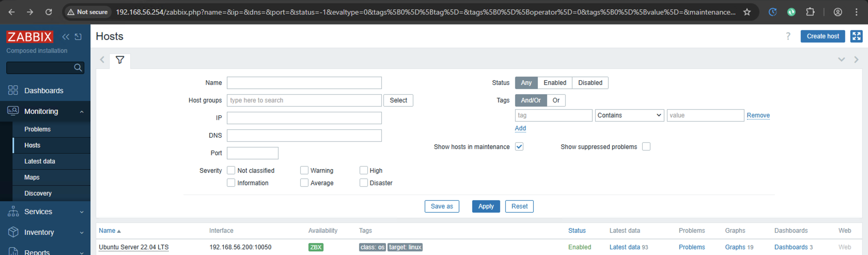The image size is (868, 255).
Task: Check the Information severity checkbox
Action: [x=231, y=183]
